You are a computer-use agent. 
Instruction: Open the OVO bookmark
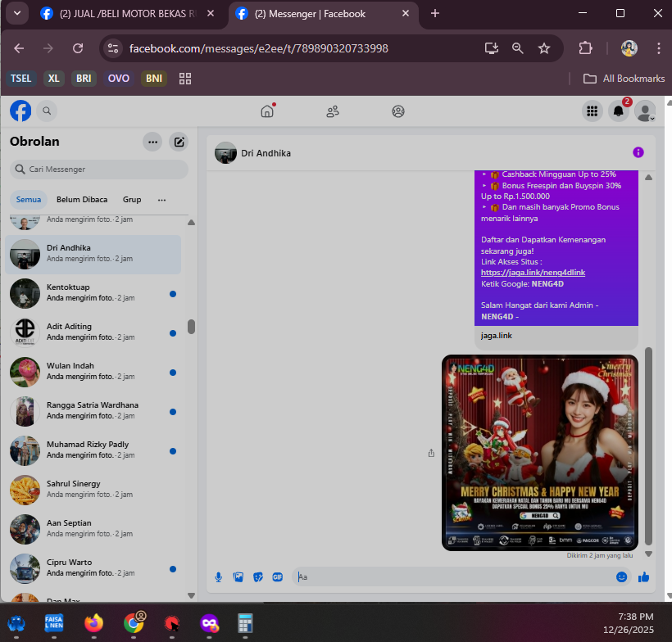[118, 79]
